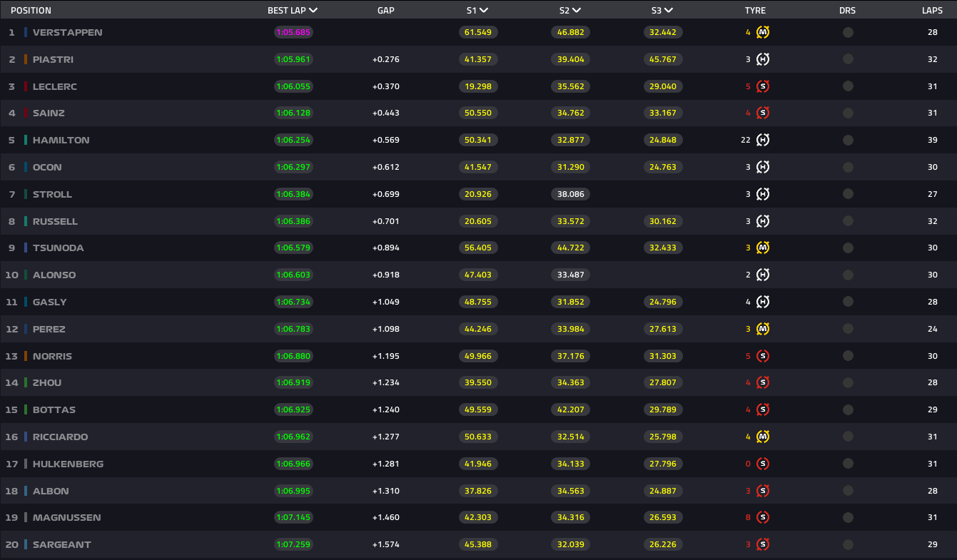This screenshot has width=957, height=560.
Task: Click the LAPS column header
Action: tap(932, 10)
